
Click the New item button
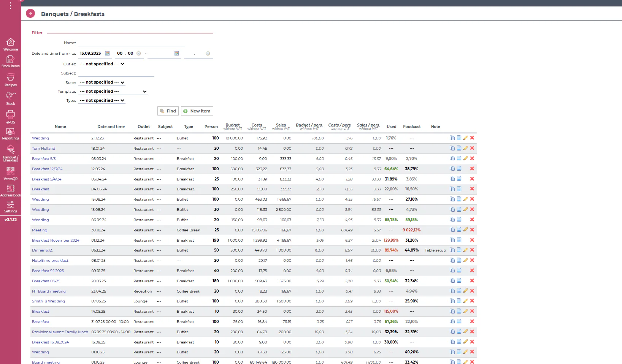click(x=197, y=111)
